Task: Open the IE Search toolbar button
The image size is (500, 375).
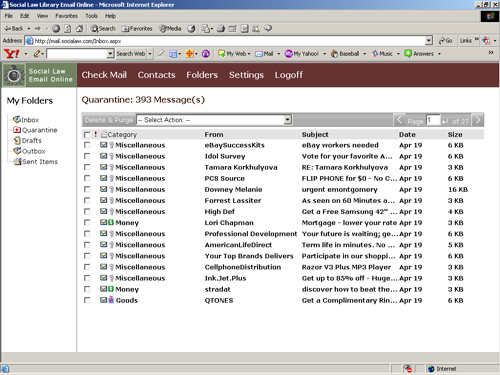Action: [x=103, y=29]
